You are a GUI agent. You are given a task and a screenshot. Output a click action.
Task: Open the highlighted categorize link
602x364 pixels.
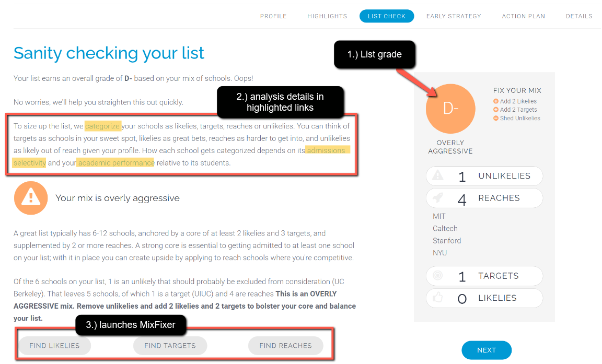(x=102, y=126)
